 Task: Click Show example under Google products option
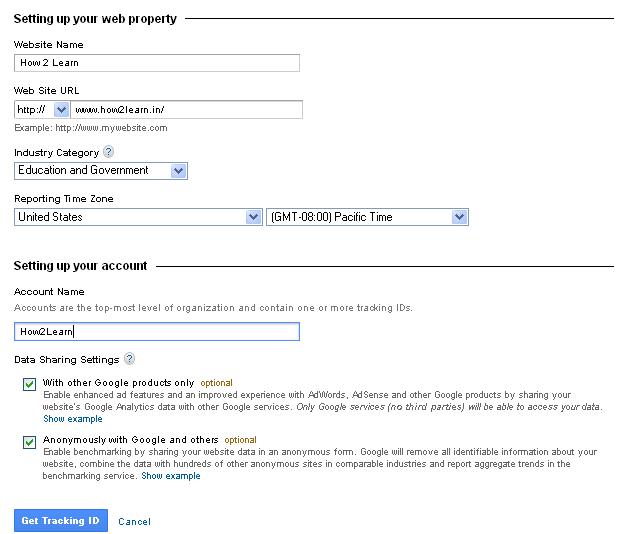click(73, 419)
